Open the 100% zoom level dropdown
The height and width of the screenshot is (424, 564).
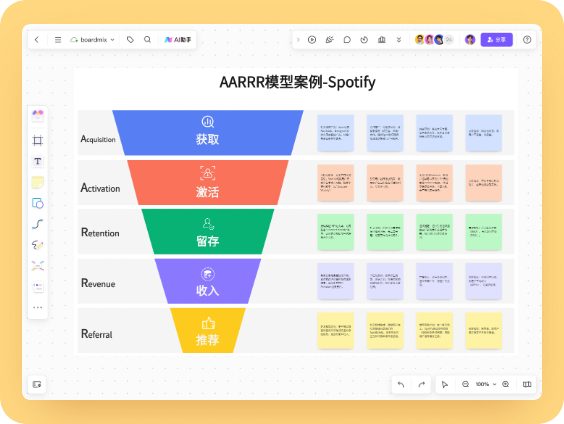pos(486,384)
